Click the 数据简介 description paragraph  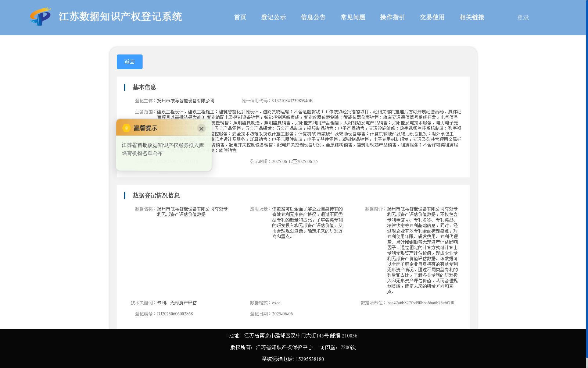pos(423,250)
